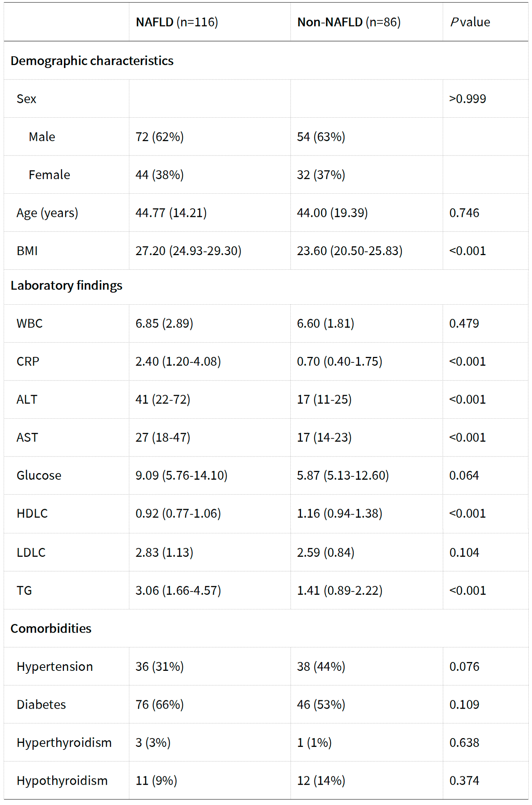Viewport: 532px width, 805px height.
Task: Select the Glucose value 5.87 (5.13-12.60)
Action: tap(342, 475)
